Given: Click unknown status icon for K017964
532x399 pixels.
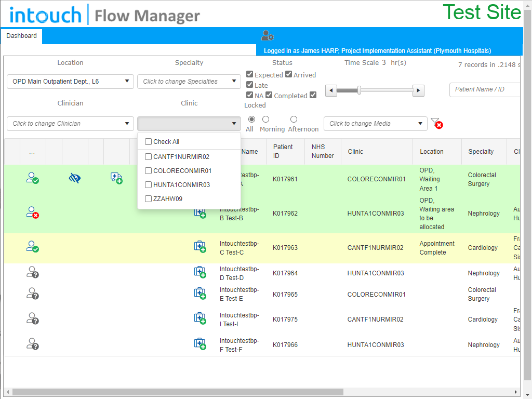Looking at the screenshot, I should (x=33, y=272).
